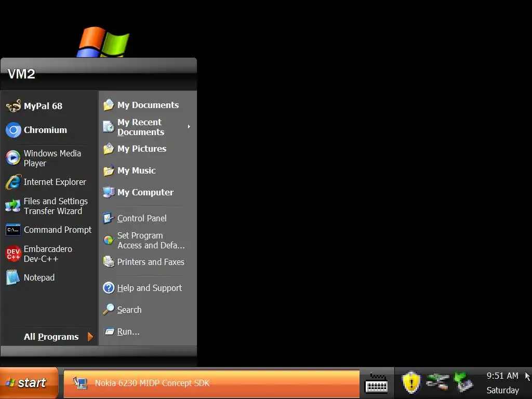Open the MyPal 68 raccoon icon
The height and width of the screenshot is (399, 532).
pos(14,106)
